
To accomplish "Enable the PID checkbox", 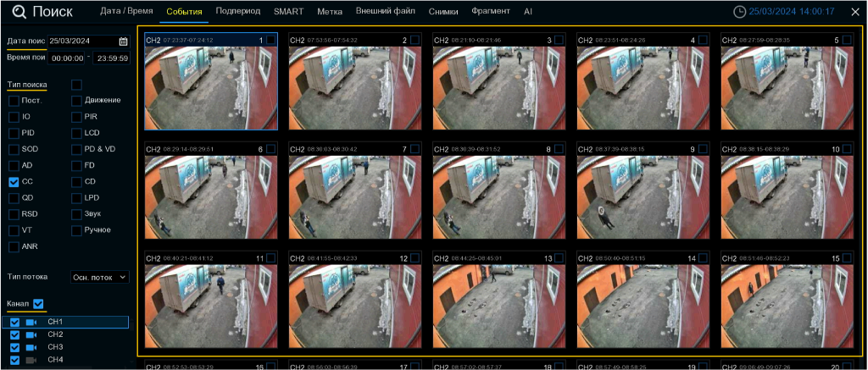I will click(14, 133).
